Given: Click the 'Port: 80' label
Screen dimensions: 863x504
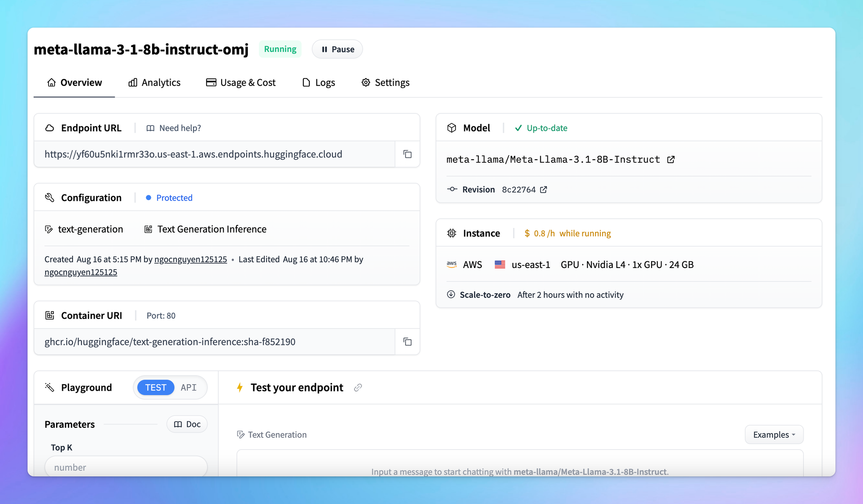Looking at the screenshot, I should [x=161, y=316].
